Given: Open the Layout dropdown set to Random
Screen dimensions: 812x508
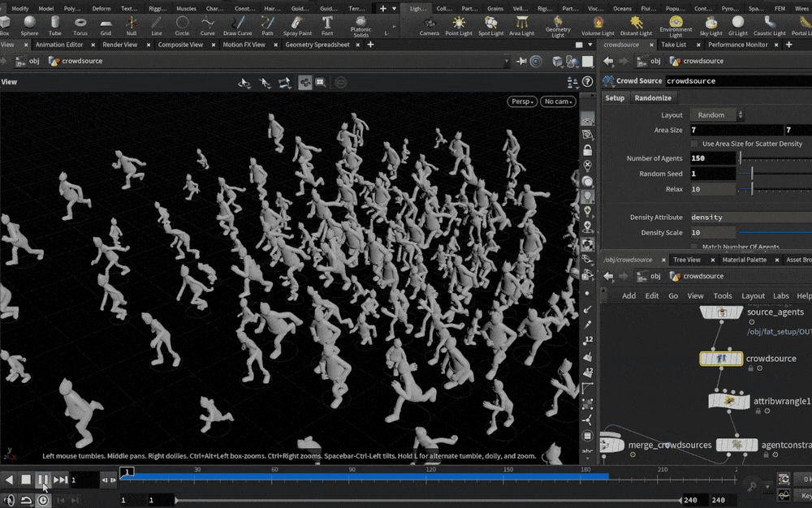Looking at the screenshot, I should (716, 115).
